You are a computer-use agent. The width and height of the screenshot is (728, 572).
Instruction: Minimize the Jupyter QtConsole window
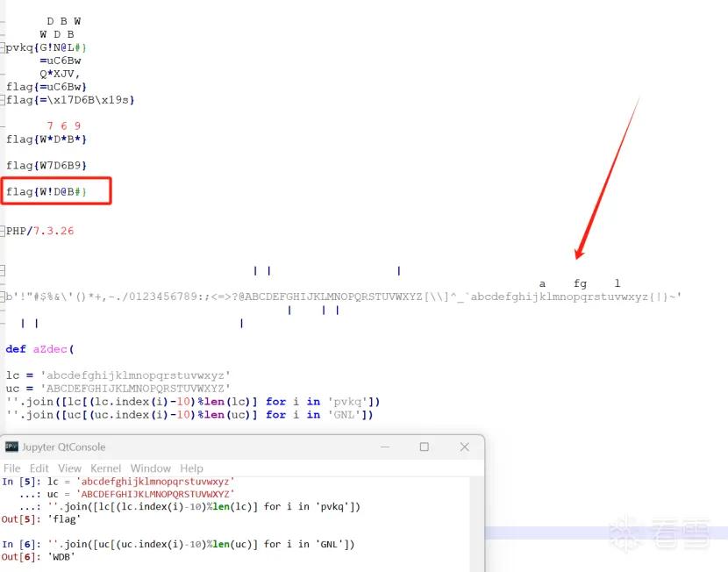[x=385, y=447]
